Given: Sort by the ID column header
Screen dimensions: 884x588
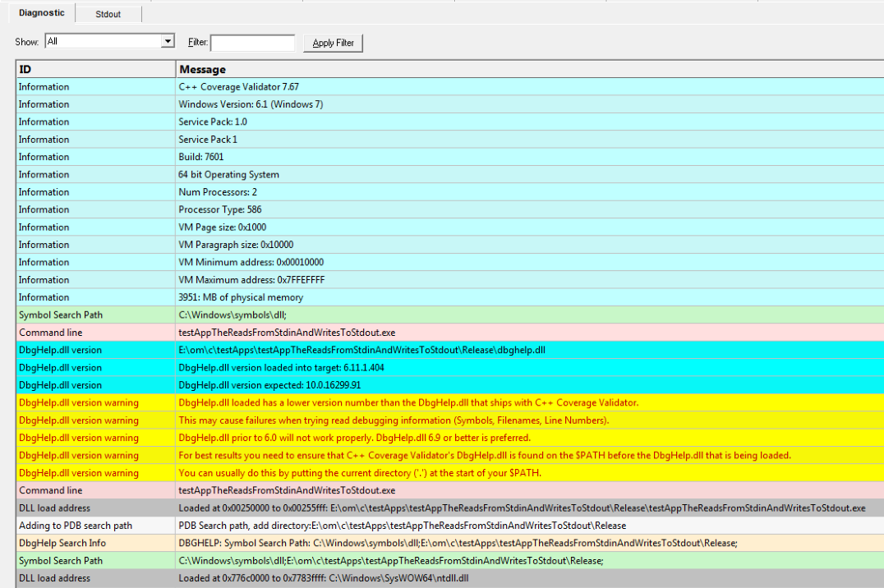Looking at the screenshot, I should point(96,69).
